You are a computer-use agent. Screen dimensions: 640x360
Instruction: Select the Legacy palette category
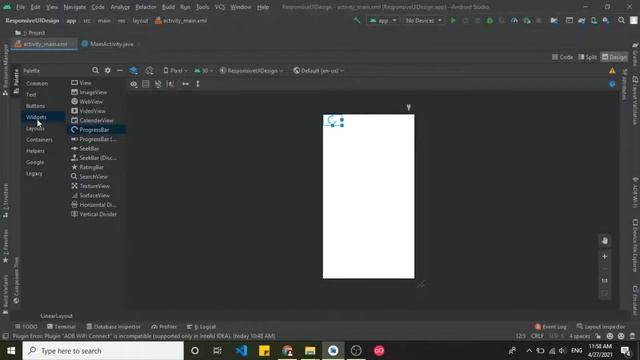pos(34,173)
